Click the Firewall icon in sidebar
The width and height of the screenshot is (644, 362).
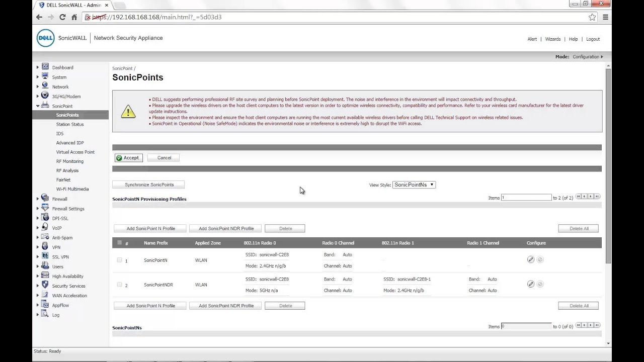point(45,198)
